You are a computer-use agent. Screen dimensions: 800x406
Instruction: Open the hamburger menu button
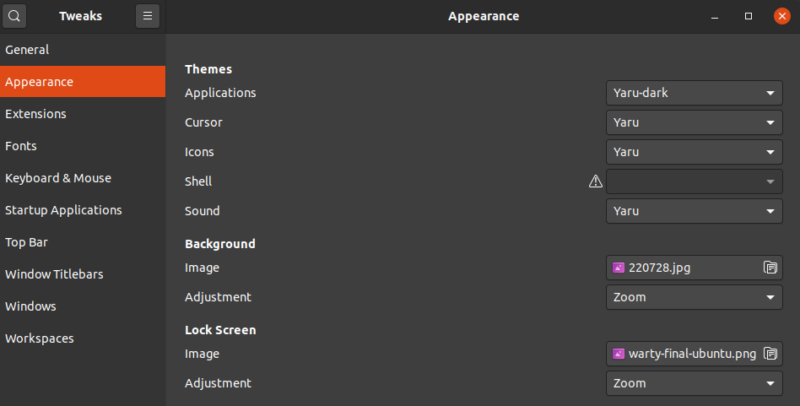pos(147,16)
